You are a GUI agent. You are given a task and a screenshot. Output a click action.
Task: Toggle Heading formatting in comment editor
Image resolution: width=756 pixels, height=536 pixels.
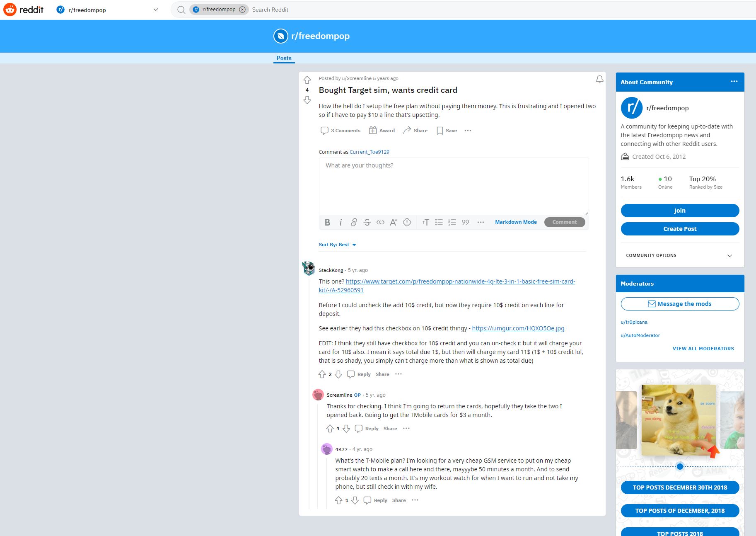pyautogui.click(x=425, y=222)
